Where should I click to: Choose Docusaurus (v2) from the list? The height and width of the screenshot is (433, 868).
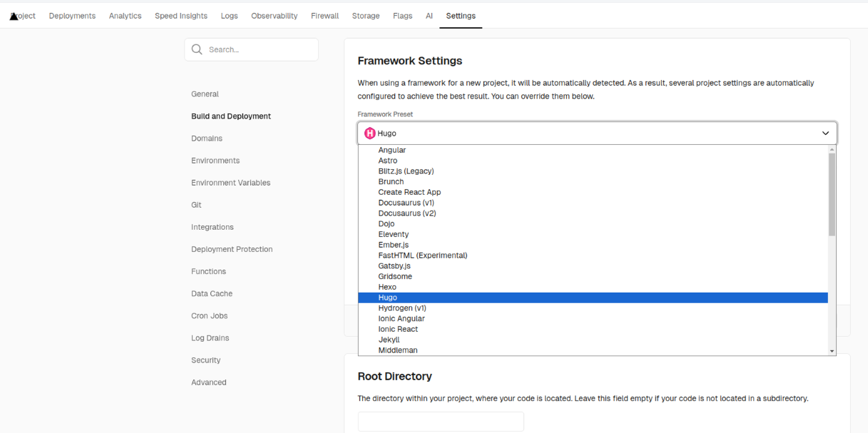pos(593,213)
